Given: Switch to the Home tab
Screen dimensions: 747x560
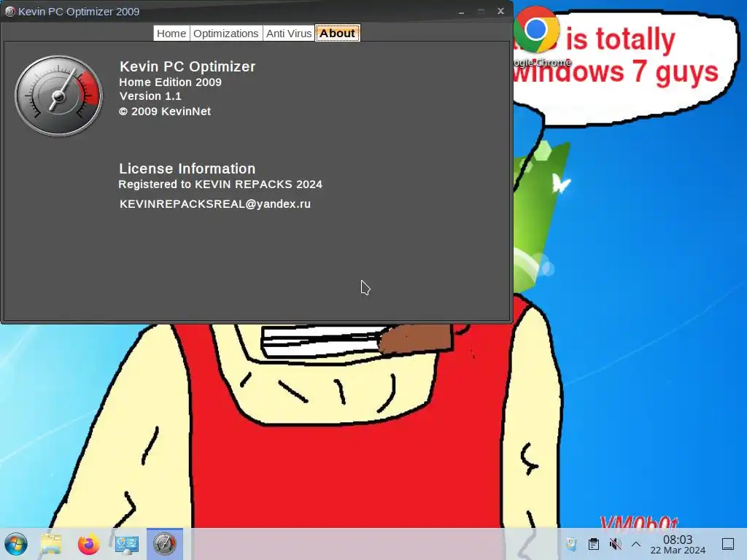Looking at the screenshot, I should tap(171, 34).
